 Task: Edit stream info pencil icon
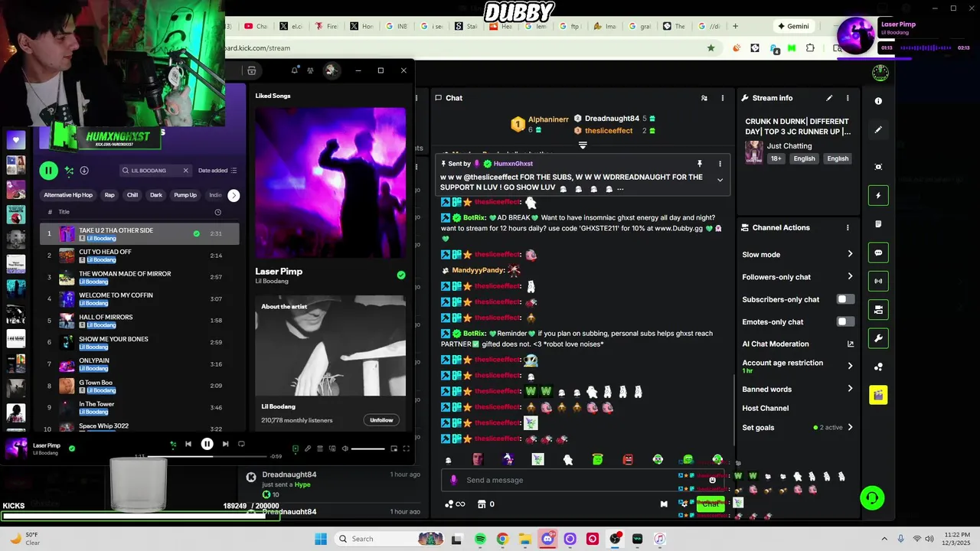pyautogui.click(x=828, y=98)
